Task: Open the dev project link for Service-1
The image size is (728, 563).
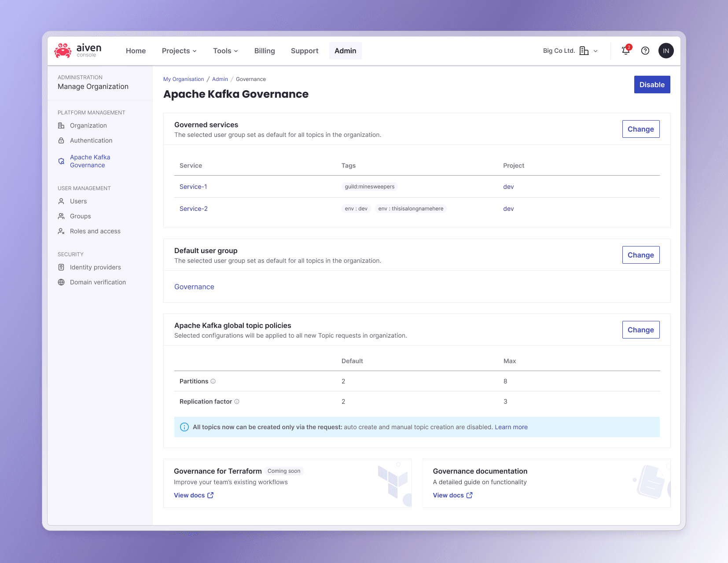Action: coord(508,187)
